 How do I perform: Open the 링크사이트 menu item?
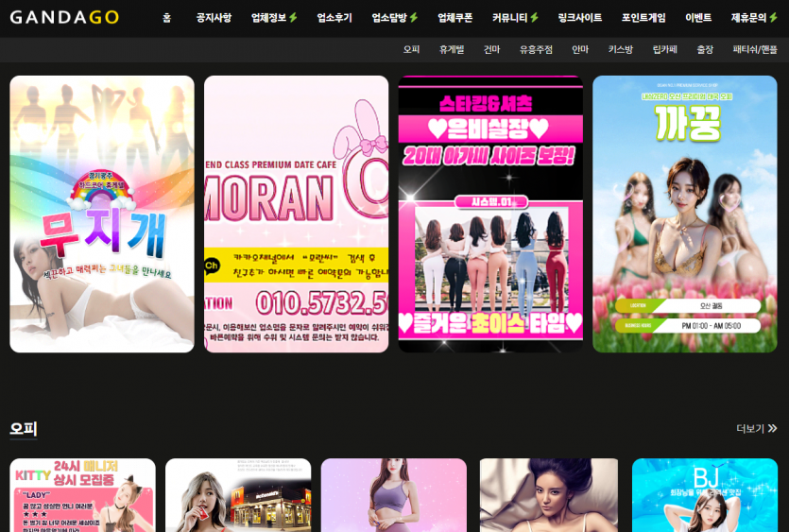579,18
